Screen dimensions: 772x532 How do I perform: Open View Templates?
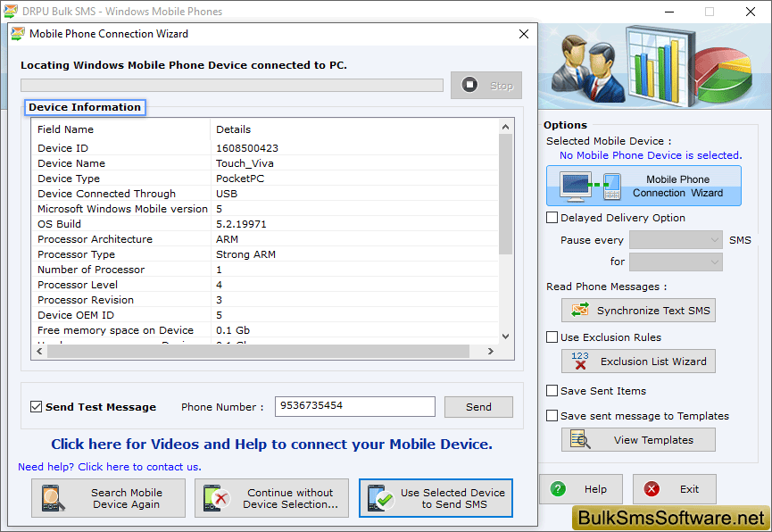point(638,439)
